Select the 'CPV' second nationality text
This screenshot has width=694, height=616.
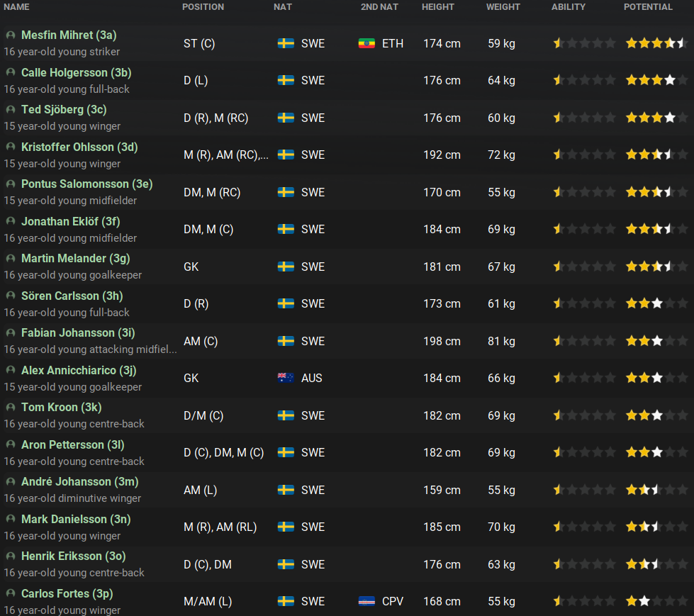(x=393, y=601)
